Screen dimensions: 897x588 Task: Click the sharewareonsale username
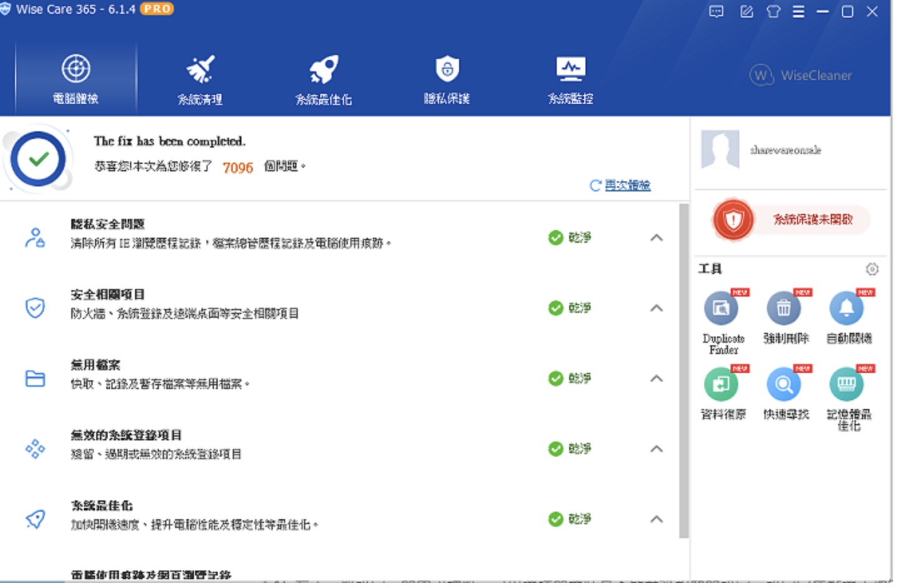pos(786,150)
